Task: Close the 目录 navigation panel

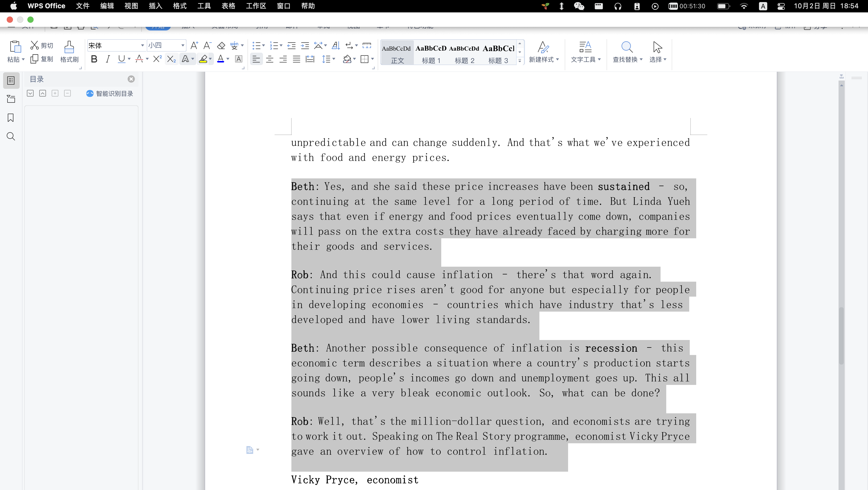Action: click(131, 79)
